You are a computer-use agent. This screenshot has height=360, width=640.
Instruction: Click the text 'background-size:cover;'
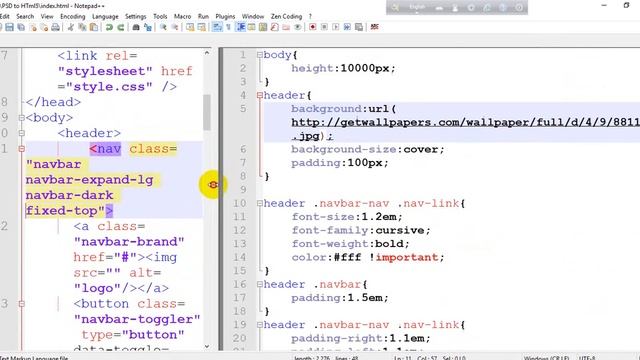(367, 149)
